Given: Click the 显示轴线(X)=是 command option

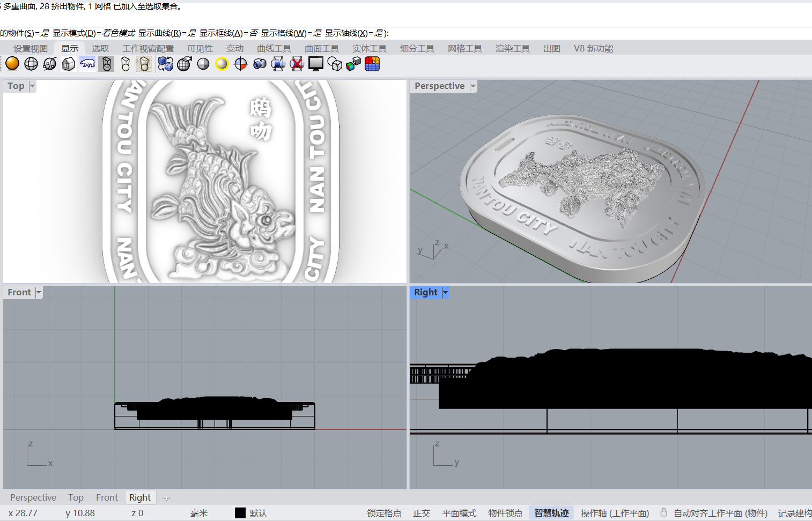Looking at the screenshot, I should coord(354,33).
